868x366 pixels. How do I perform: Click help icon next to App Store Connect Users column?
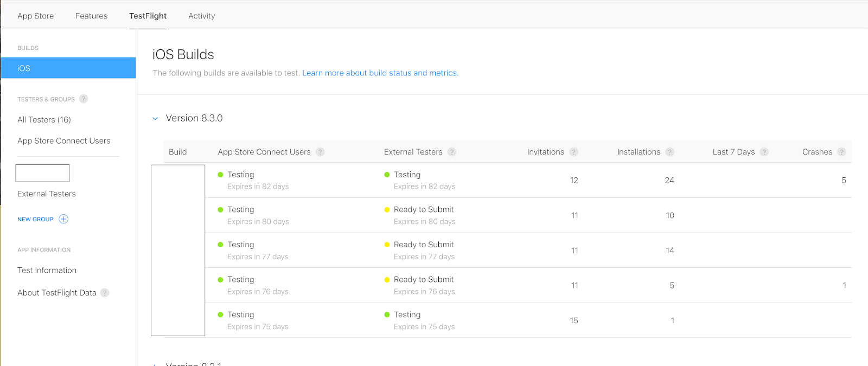tap(320, 152)
